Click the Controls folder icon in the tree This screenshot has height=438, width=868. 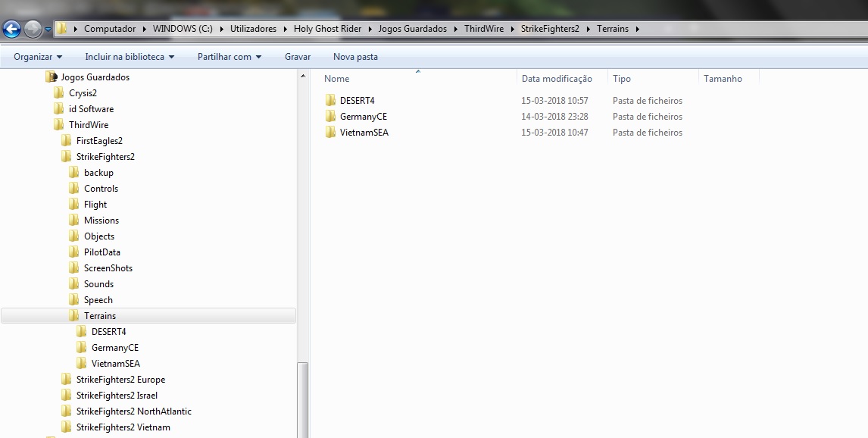pos(73,188)
